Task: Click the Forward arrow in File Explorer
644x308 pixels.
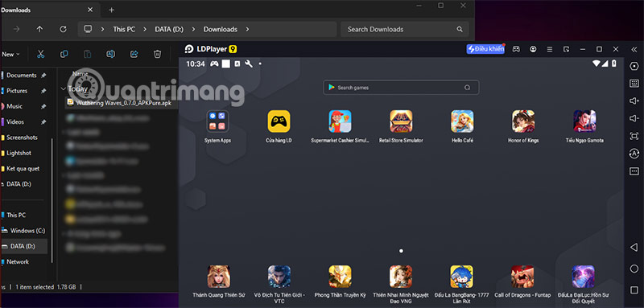Action: click(16, 29)
